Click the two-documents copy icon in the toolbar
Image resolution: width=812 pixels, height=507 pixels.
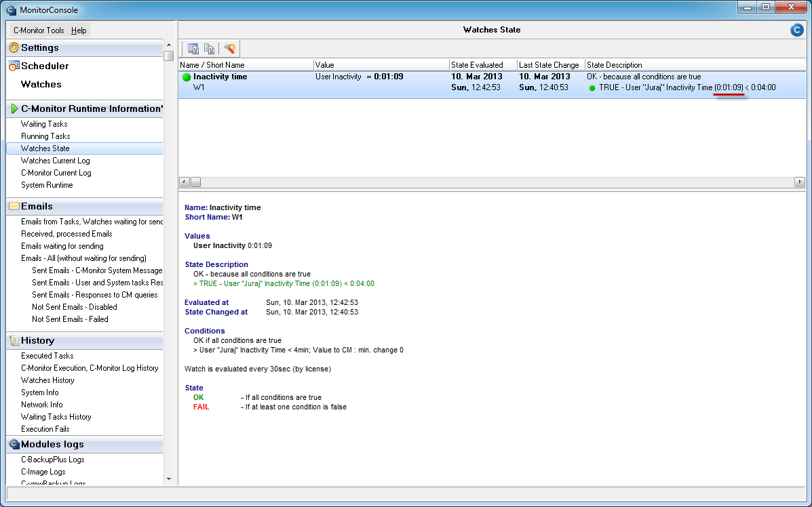coord(209,49)
